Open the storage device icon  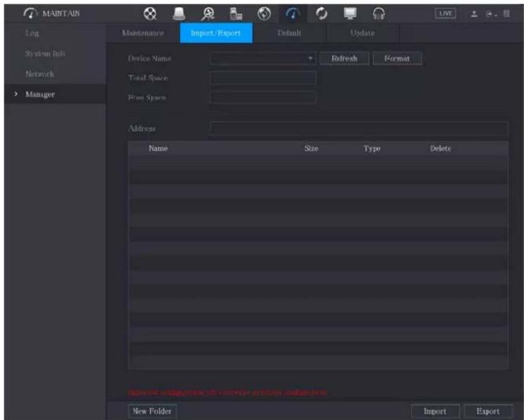(x=236, y=13)
